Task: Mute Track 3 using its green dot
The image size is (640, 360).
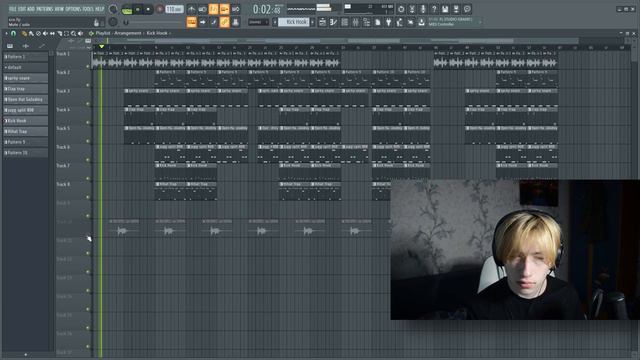Action: pos(88,104)
